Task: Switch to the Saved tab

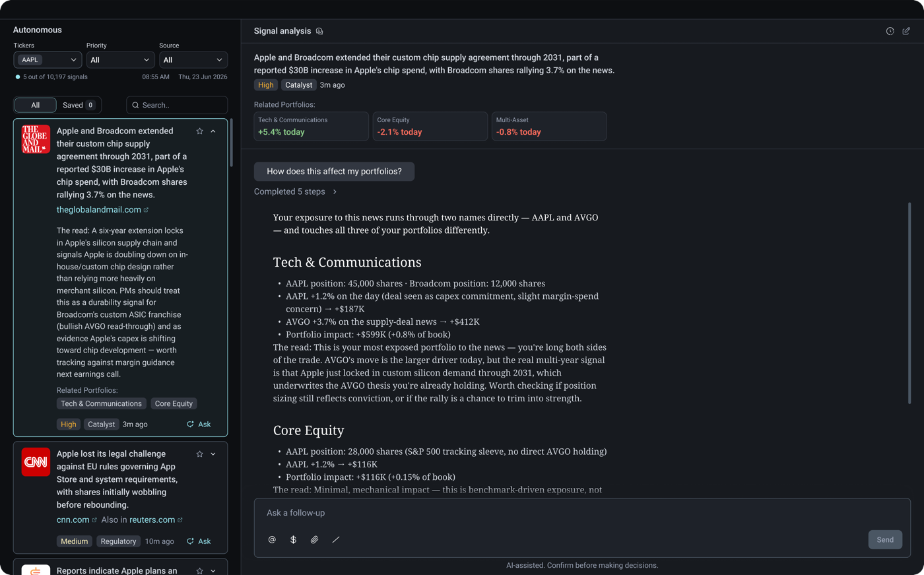Action: pos(79,105)
